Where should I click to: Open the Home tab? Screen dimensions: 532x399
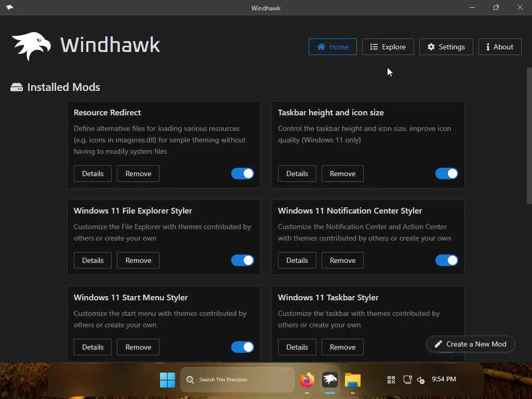[332, 47]
